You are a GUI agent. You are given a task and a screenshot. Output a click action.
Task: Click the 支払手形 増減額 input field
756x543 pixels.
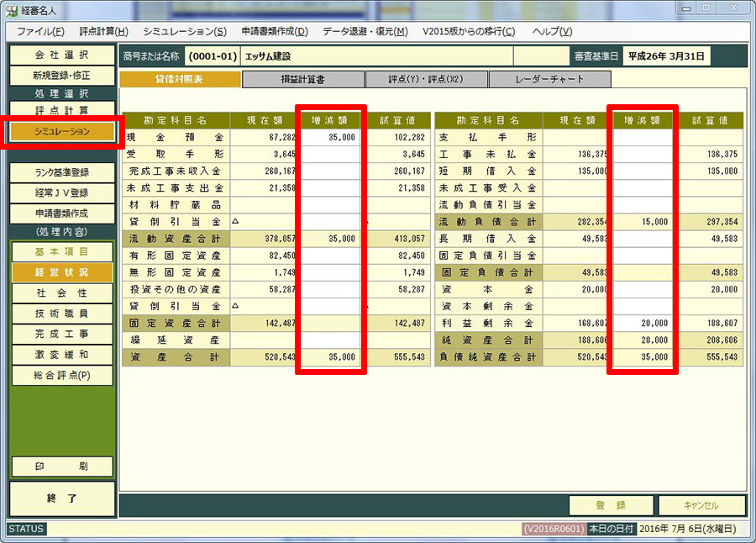[643, 138]
